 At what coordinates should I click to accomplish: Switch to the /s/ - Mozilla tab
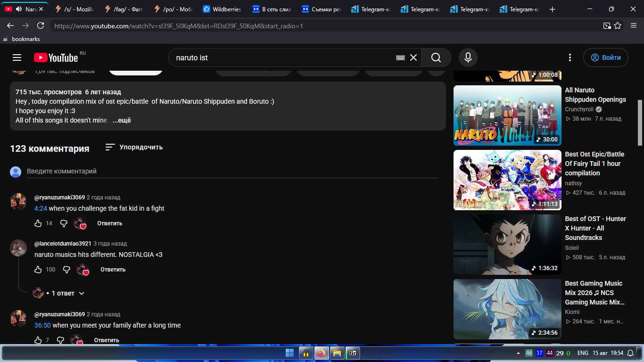tap(74, 9)
